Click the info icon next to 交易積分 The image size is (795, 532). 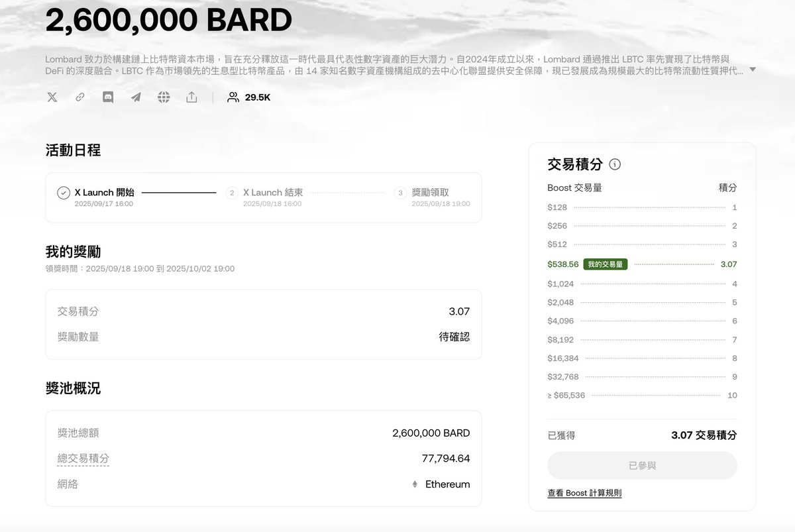615,164
